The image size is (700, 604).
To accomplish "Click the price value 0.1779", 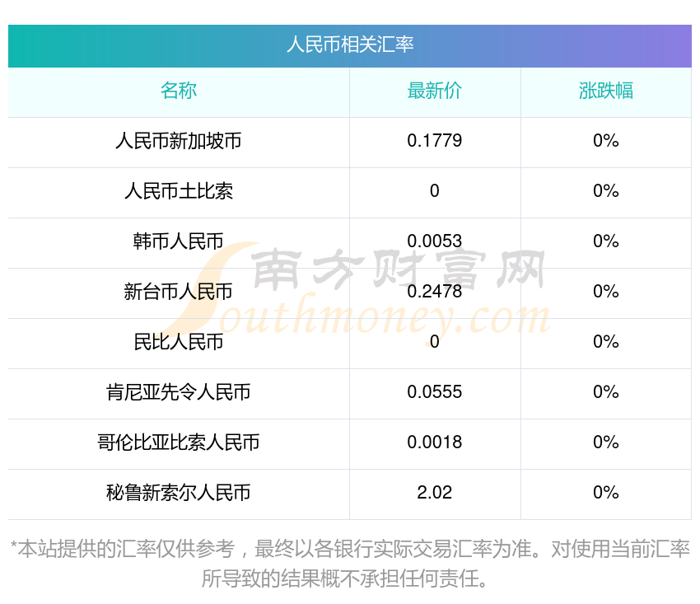I will coord(434,141).
